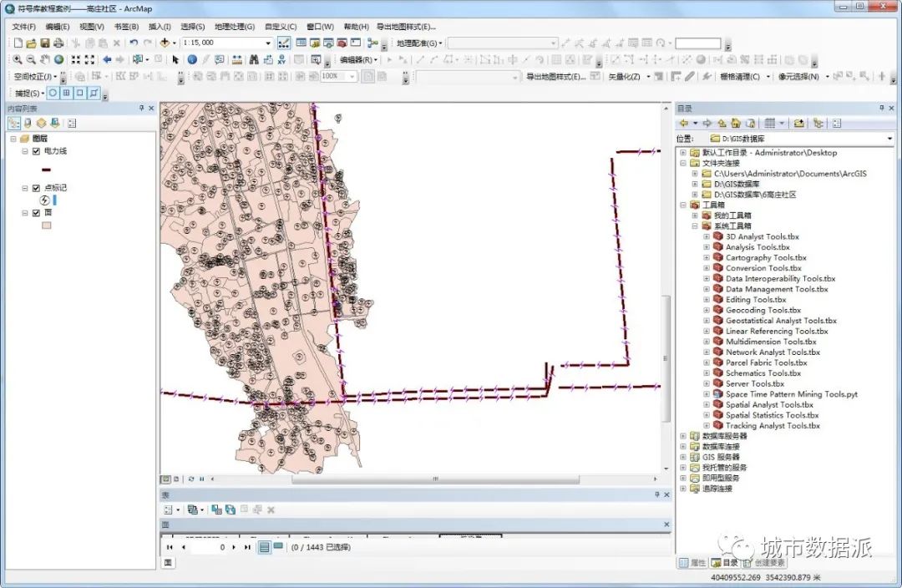Viewport: 902px width, 588px height.
Task: Open the 文件(F) menu
Action: (x=24, y=27)
